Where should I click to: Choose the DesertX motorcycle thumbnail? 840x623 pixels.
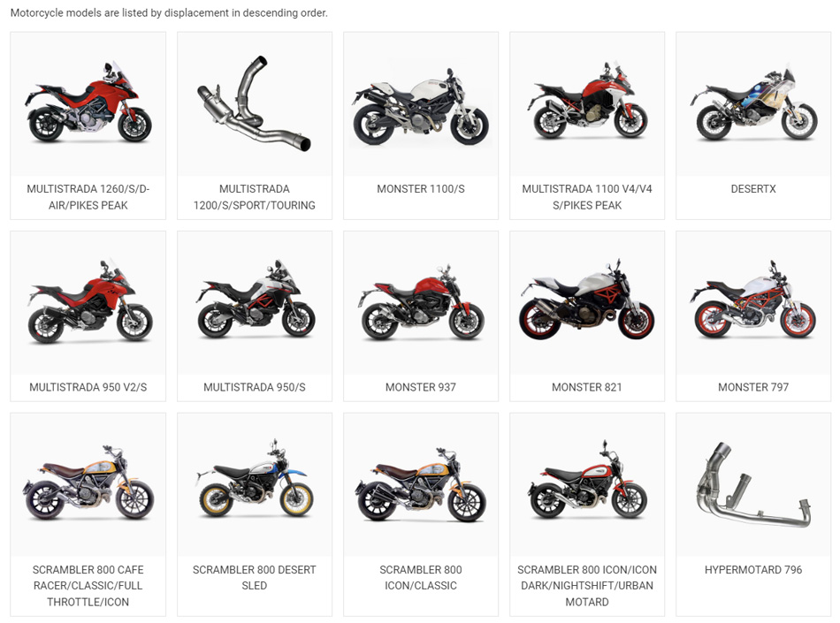(753, 104)
